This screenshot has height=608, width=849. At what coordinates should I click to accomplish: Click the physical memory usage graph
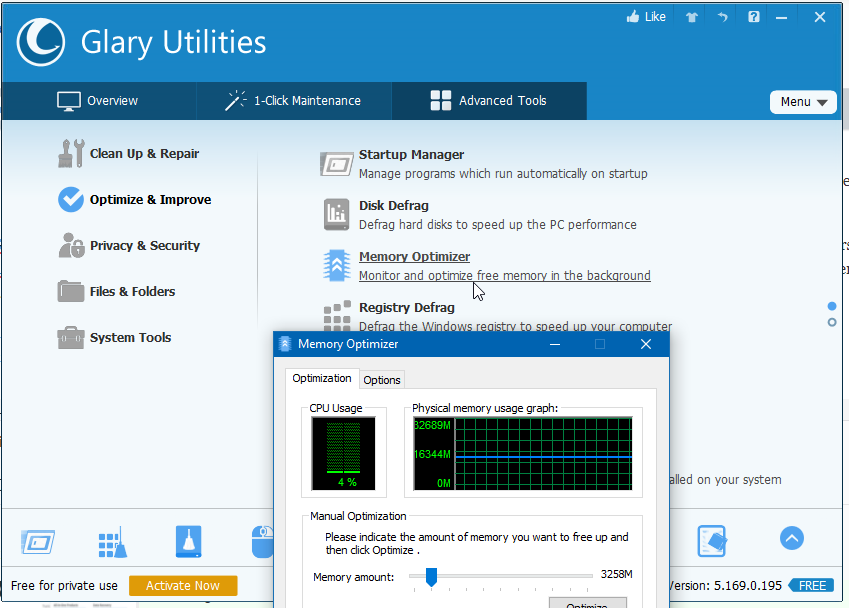(x=523, y=454)
